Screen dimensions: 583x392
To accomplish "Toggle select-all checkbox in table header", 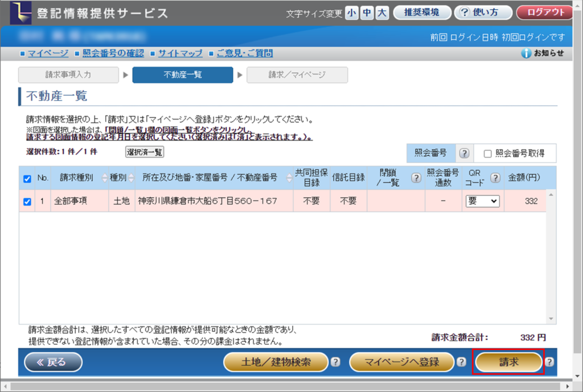I will [x=27, y=179].
